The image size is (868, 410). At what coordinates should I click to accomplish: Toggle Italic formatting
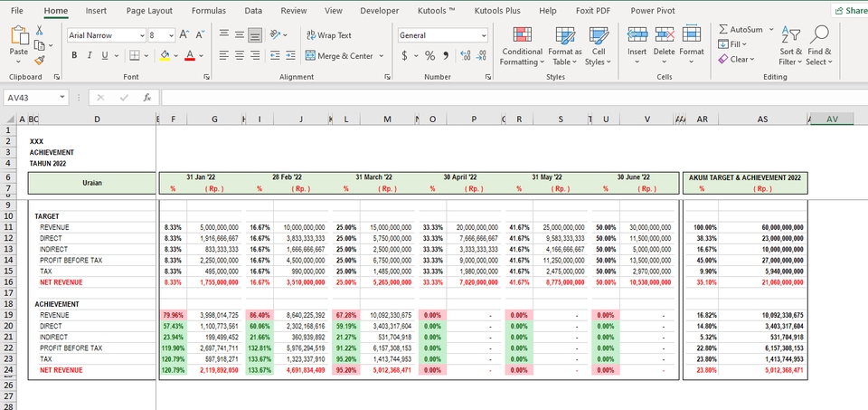tap(90, 55)
